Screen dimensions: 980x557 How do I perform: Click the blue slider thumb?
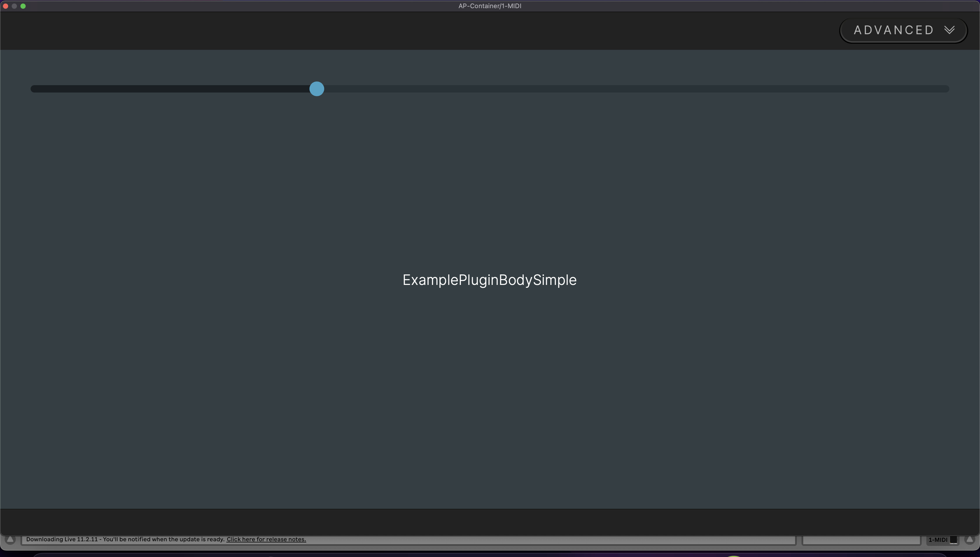(316, 89)
